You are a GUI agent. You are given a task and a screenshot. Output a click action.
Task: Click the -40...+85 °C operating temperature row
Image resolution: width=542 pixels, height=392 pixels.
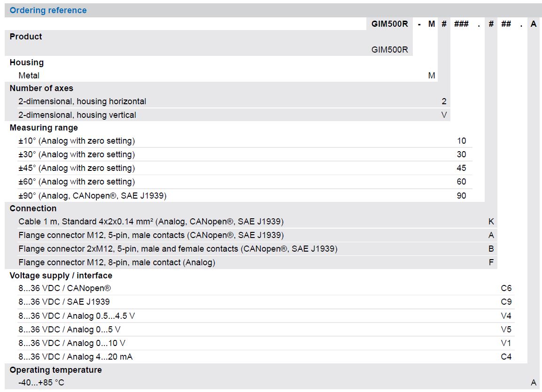[41, 383]
